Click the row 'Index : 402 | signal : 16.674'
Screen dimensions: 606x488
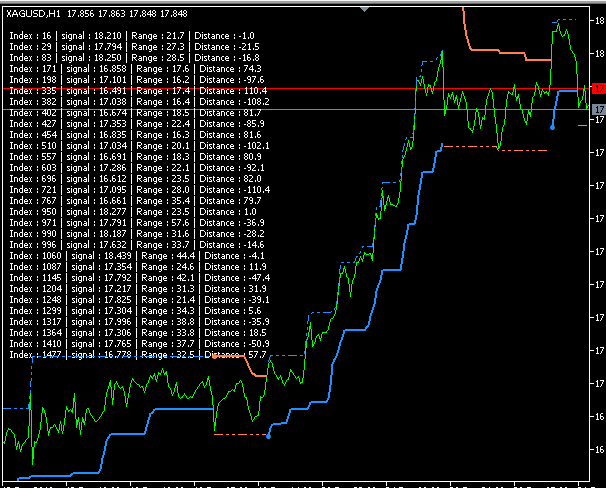pyautogui.click(x=135, y=113)
